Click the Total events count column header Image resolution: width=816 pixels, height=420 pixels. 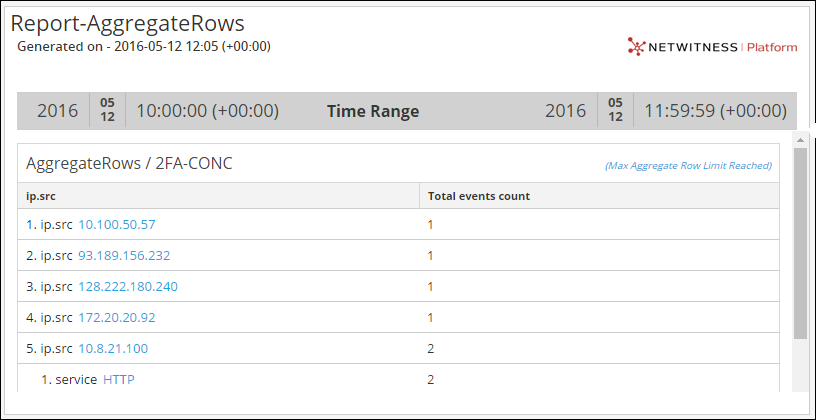click(478, 196)
